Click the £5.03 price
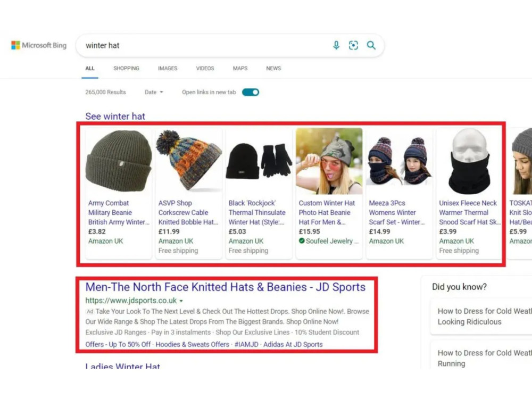Image resolution: width=532 pixels, height=399 pixels. point(237,231)
